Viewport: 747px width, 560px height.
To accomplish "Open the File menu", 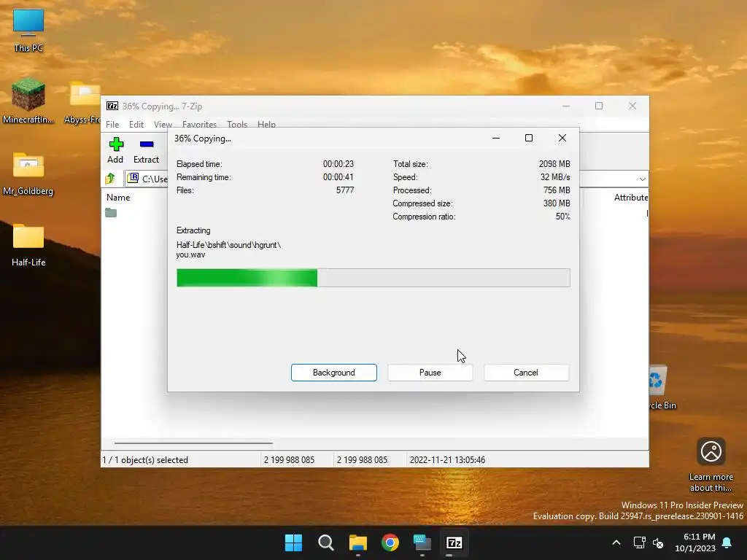I will (112, 124).
